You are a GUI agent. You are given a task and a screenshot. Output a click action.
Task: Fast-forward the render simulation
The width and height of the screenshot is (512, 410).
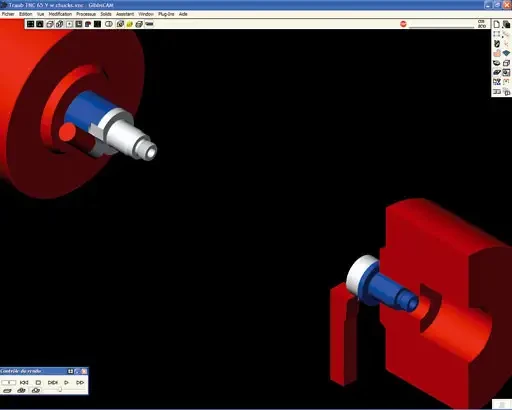point(80,382)
